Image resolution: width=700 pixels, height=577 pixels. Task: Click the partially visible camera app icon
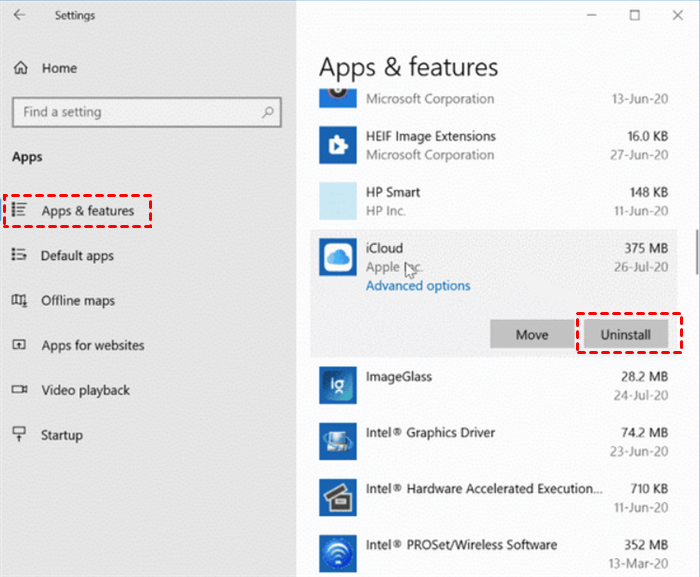coord(338,98)
